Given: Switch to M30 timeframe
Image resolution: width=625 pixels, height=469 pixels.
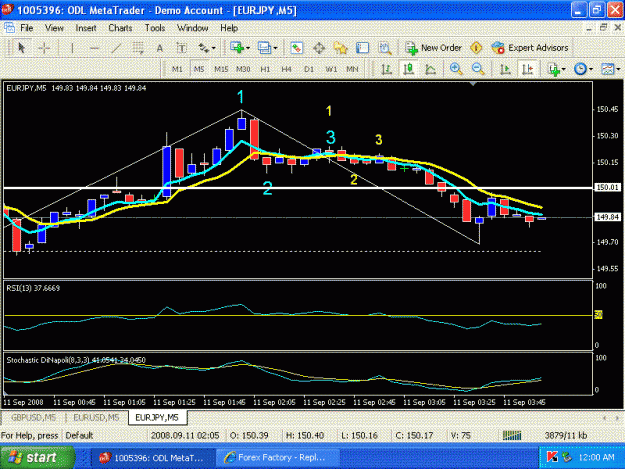Looking at the screenshot, I should (x=243, y=69).
